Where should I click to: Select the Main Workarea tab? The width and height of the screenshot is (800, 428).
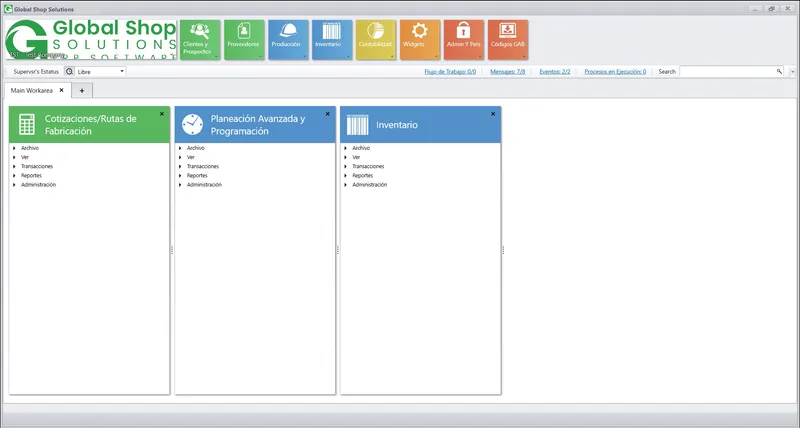pyautogui.click(x=32, y=90)
